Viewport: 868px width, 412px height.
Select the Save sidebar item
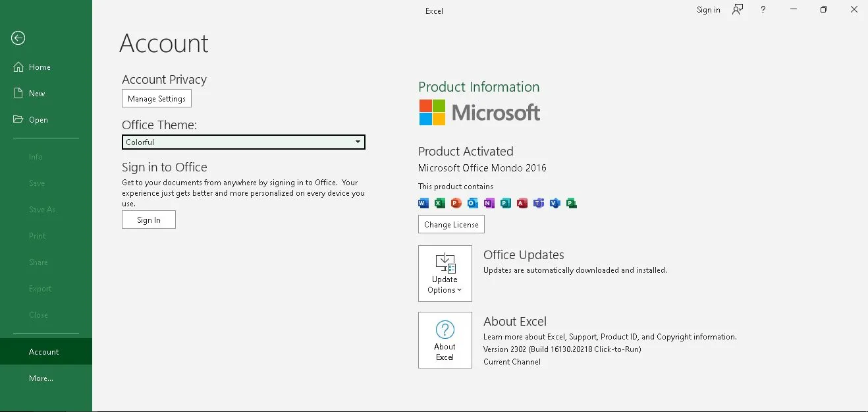coord(46,183)
